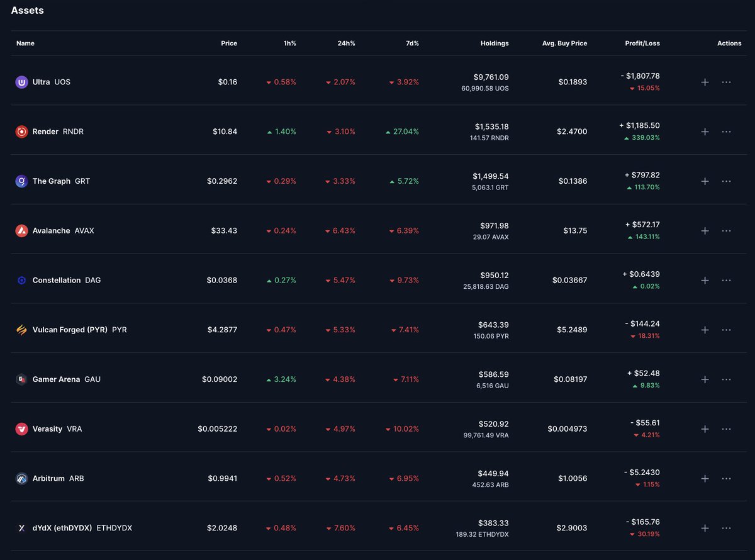Click the $13.75 average buy price
The image size is (755, 560).
(576, 231)
